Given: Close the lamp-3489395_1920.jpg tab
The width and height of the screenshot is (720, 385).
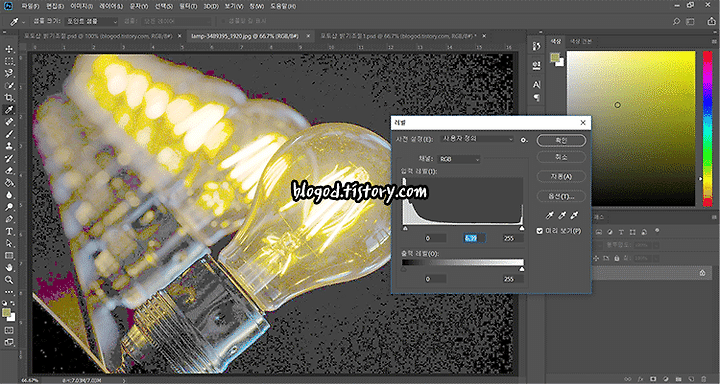Looking at the screenshot, I should pos(308,36).
